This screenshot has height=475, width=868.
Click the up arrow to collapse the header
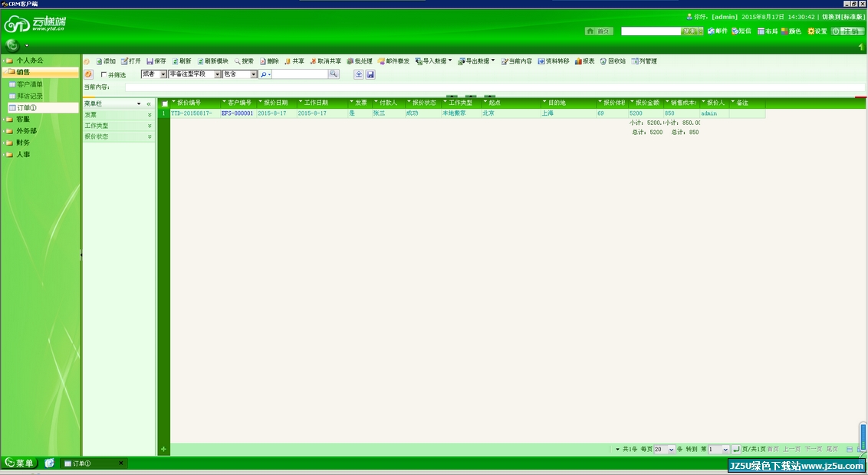pyautogui.click(x=861, y=47)
